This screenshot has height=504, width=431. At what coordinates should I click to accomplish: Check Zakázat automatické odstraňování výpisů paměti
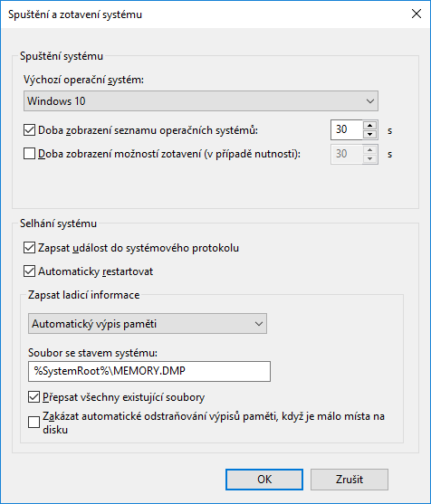pos(34,423)
